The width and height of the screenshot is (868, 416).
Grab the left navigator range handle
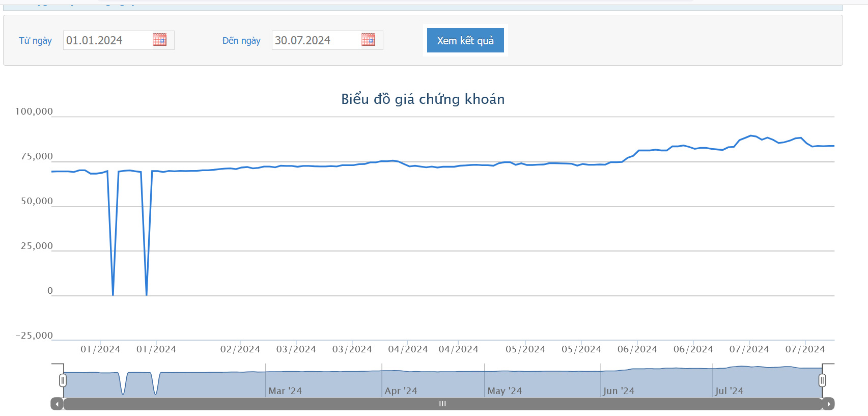[x=63, y=380]
